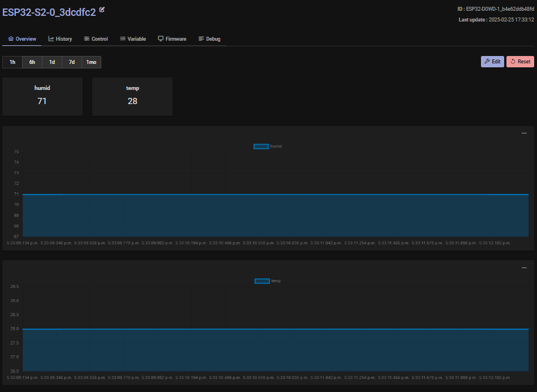Viewport: 537px width, 392px height.
Task: Set time range to 1mo
Action: click(91, 62)
